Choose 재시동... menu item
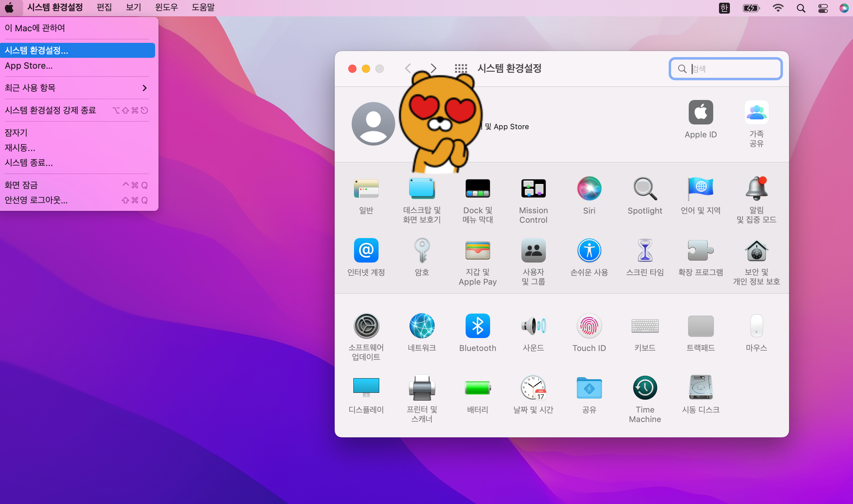 pos(78,148)
